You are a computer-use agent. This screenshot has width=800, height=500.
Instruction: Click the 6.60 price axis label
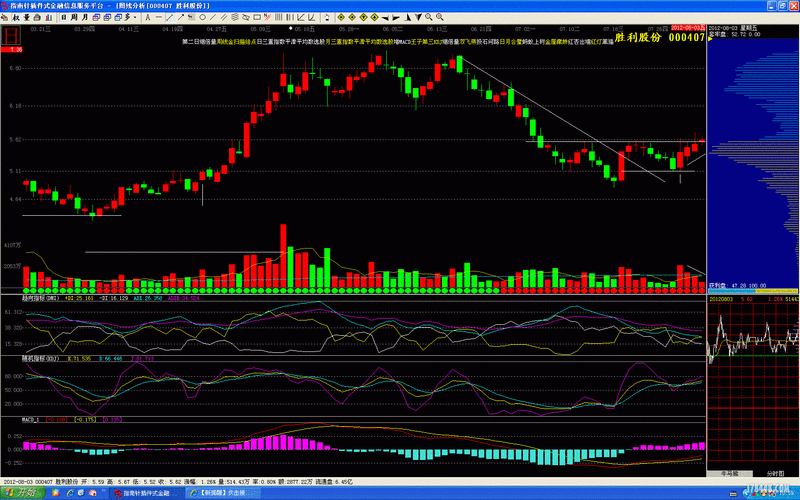tap(15, 68)
